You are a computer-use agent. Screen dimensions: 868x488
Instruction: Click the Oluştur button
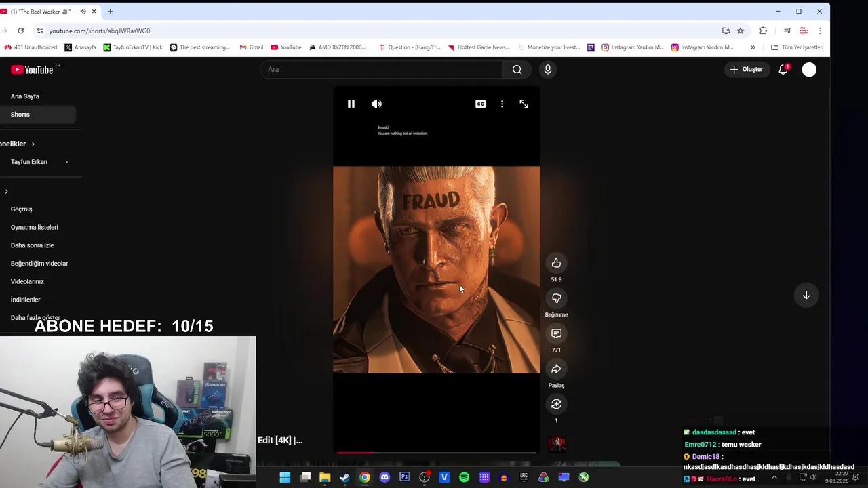pos(747,69)
